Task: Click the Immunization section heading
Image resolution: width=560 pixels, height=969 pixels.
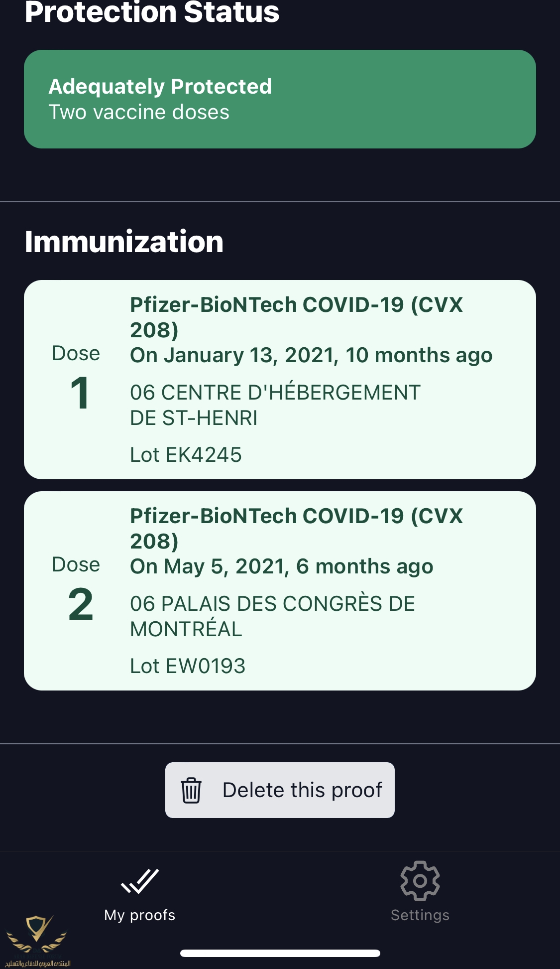Action: point(124,242)
